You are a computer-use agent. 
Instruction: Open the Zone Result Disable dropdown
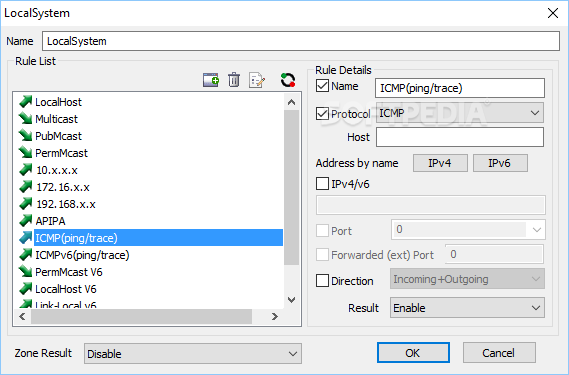193,354
